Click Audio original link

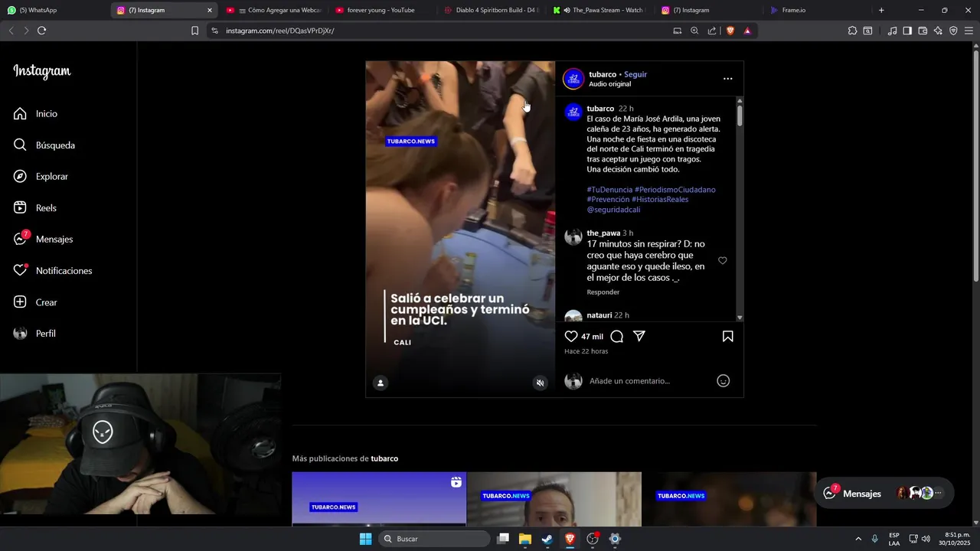(x=610, y=84)
